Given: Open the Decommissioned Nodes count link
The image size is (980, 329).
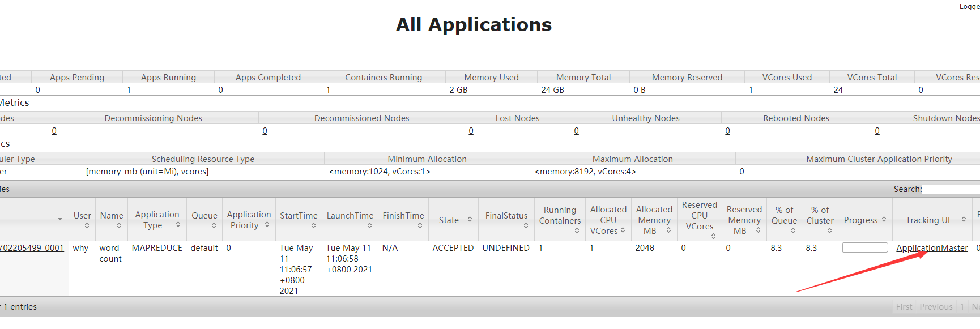Looking at the screenshot, I should coord(265,131).
